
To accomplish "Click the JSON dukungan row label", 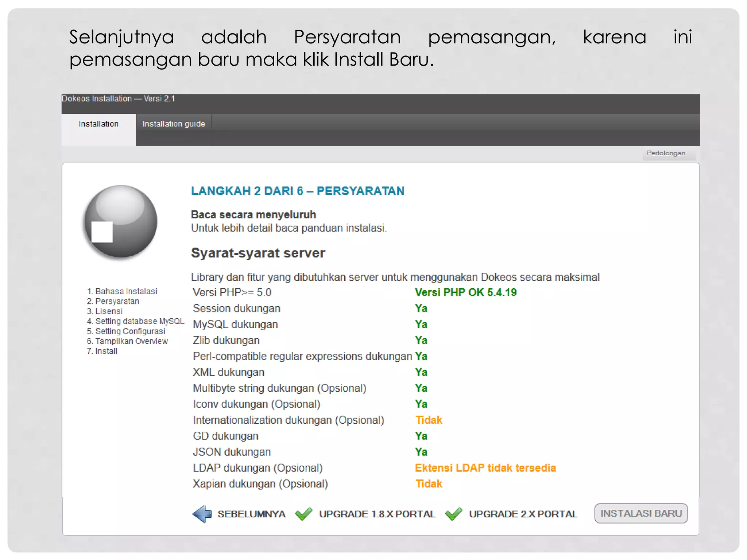I will pos(232,452).
